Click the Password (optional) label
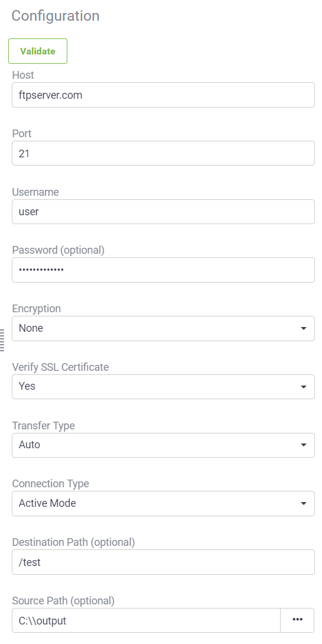The image size is (322, 644). (x=58, y=250)
